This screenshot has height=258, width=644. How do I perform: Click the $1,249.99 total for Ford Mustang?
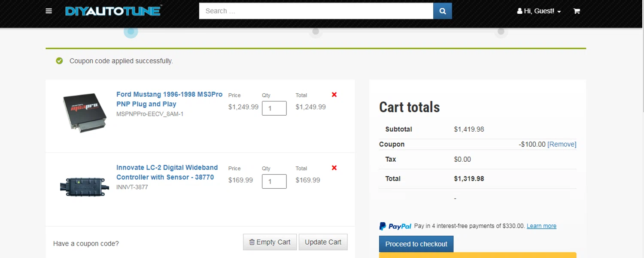310,107
